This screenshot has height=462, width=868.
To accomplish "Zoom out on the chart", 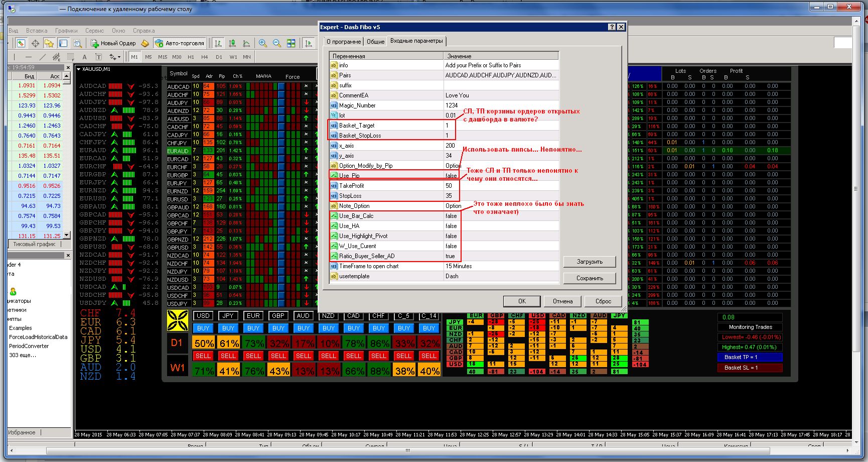I will pos(276,43).
